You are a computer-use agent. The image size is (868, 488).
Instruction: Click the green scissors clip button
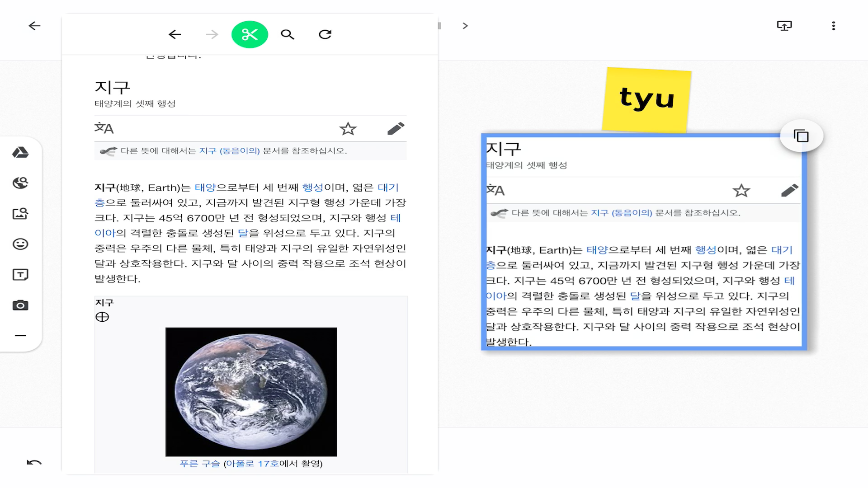tap(250, 34)
